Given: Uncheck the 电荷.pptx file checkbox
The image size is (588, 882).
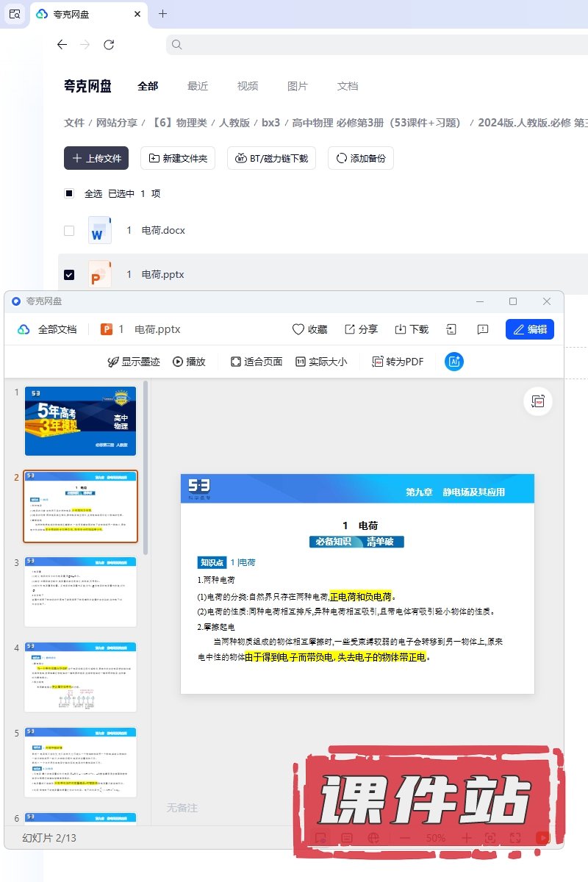Looking at the screenshot, I should [x=69, y=274].
